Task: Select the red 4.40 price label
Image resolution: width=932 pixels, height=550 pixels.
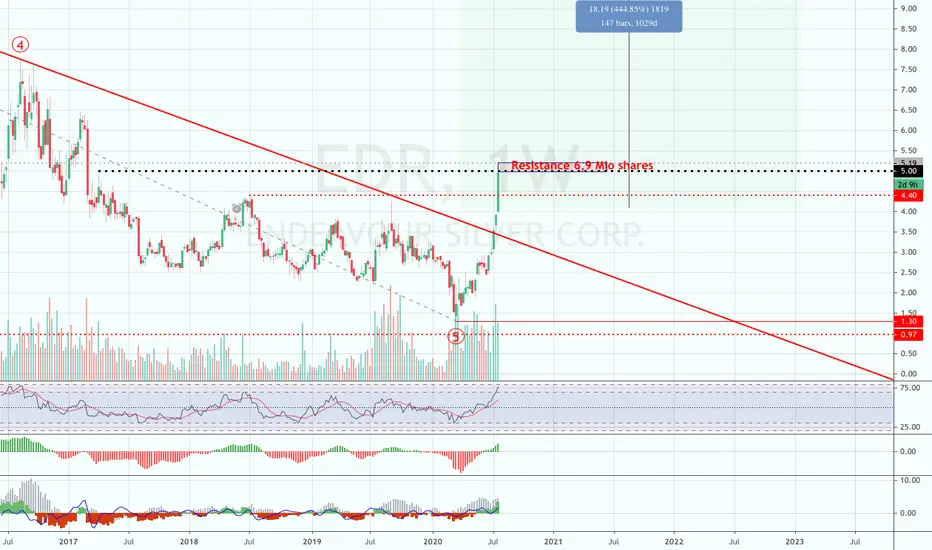Action: pyautogui.click(x=908, y=195)
